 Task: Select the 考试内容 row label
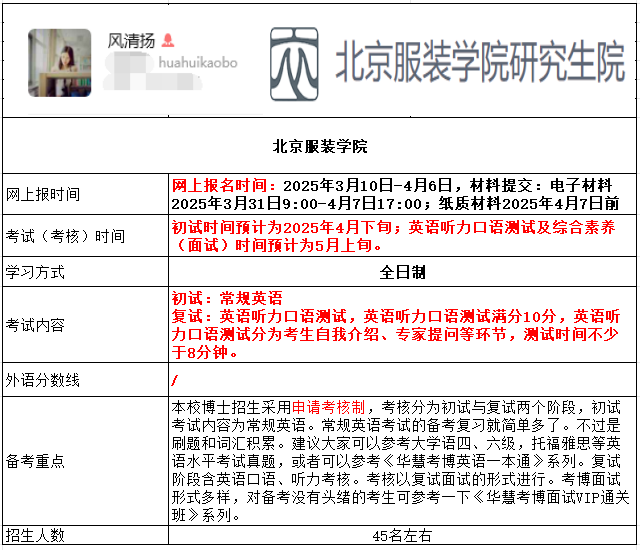[x=35, y=325]
